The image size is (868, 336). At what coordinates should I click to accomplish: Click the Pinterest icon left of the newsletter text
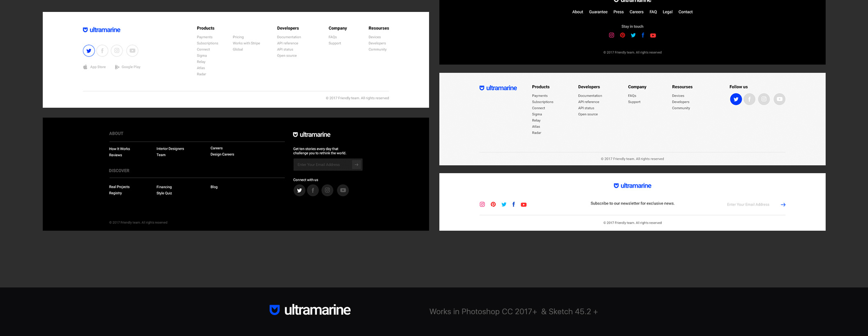493,204
